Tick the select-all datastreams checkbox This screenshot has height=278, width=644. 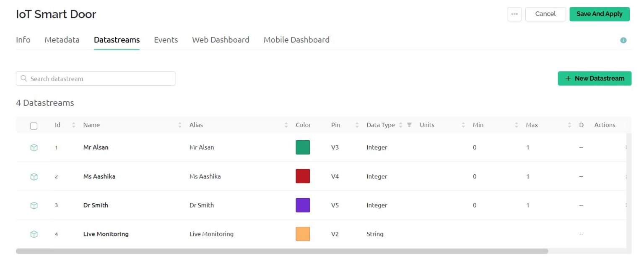point(34,126)
